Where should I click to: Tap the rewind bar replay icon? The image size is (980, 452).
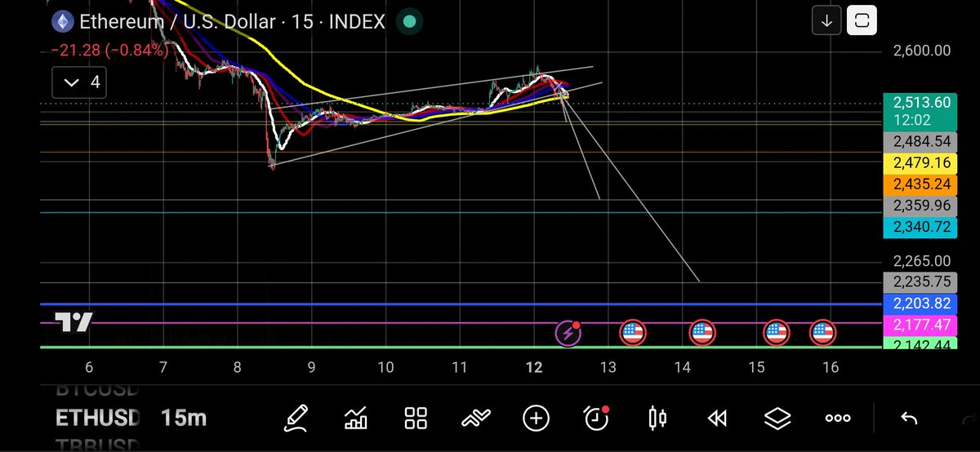point(717,419)
